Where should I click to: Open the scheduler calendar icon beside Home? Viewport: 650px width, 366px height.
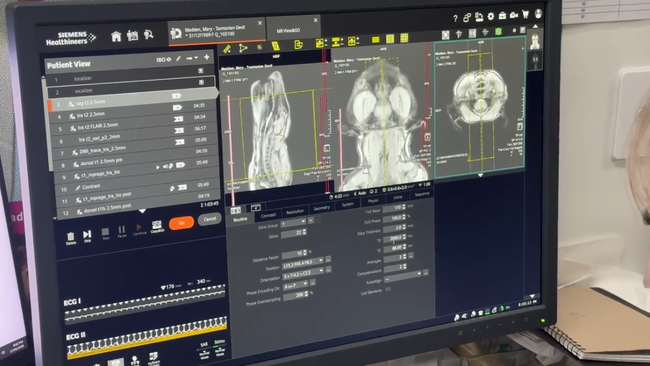pos(132,36)
